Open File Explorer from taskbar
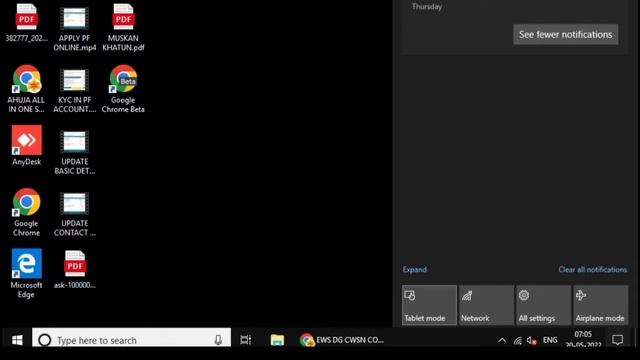Screen dimensions: 640x360 pyautogui.click(x=277, y=340)
